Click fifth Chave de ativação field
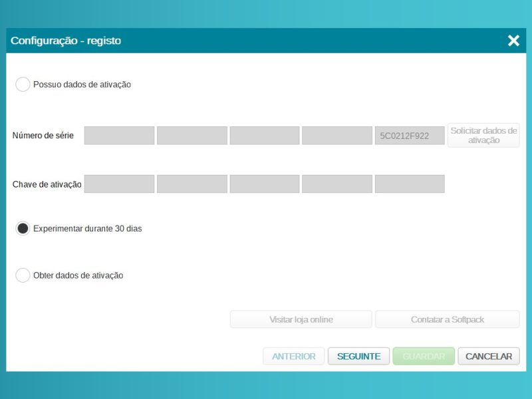The height and width of the screenshot is (399, 532). click(410, 184)
